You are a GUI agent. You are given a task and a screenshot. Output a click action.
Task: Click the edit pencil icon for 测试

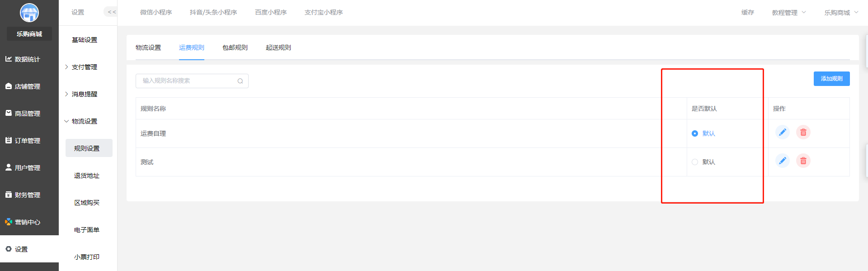point(782,161)
